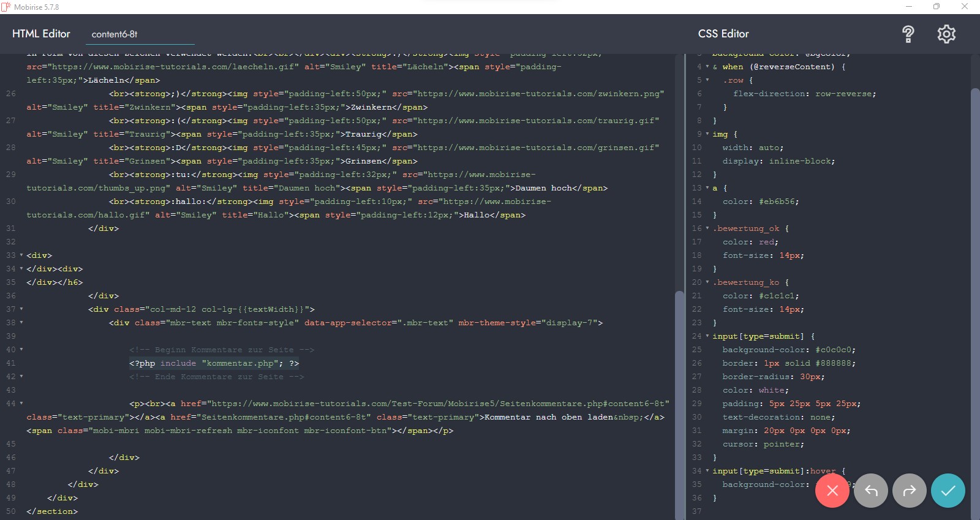Screen dimensions: 980x520
Task: Collapse the fold arrow at HTML line 44
Action: tap(21, 404)
